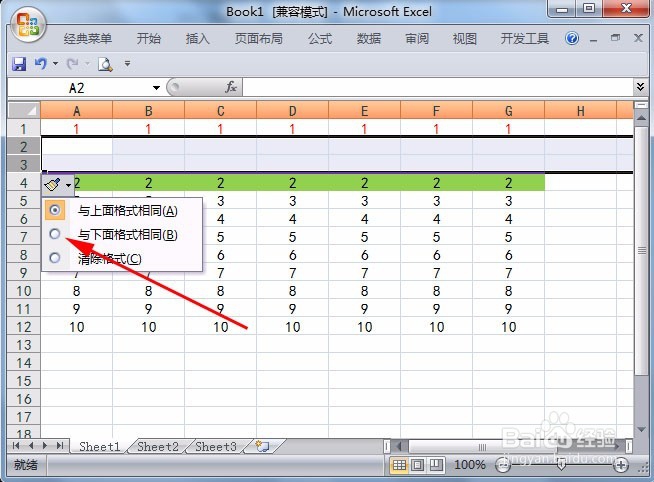Click the 100% zoom level button
The image size is (654, 482).
click(x=469, y=464)
